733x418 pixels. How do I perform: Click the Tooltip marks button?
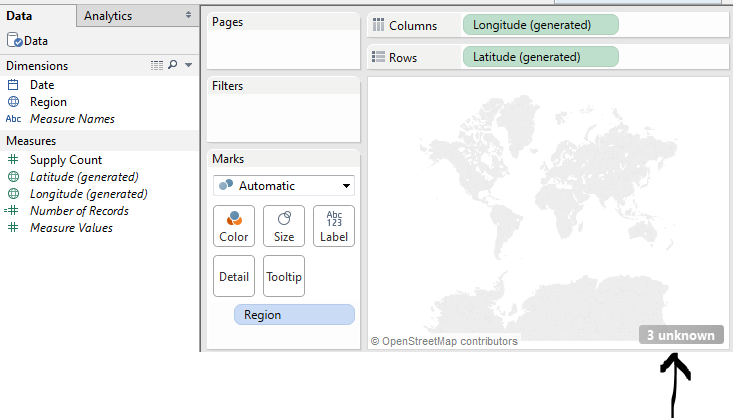(284, 276)
